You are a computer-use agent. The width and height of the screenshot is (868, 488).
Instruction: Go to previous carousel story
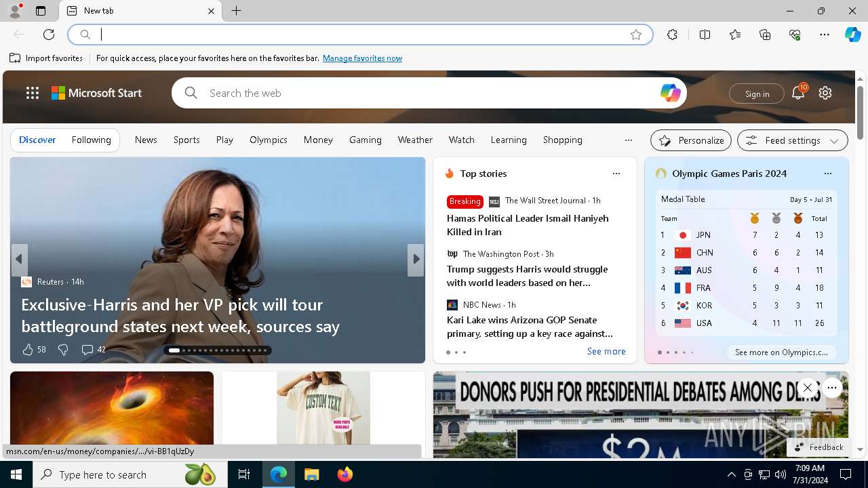click(x=19, y=260)
